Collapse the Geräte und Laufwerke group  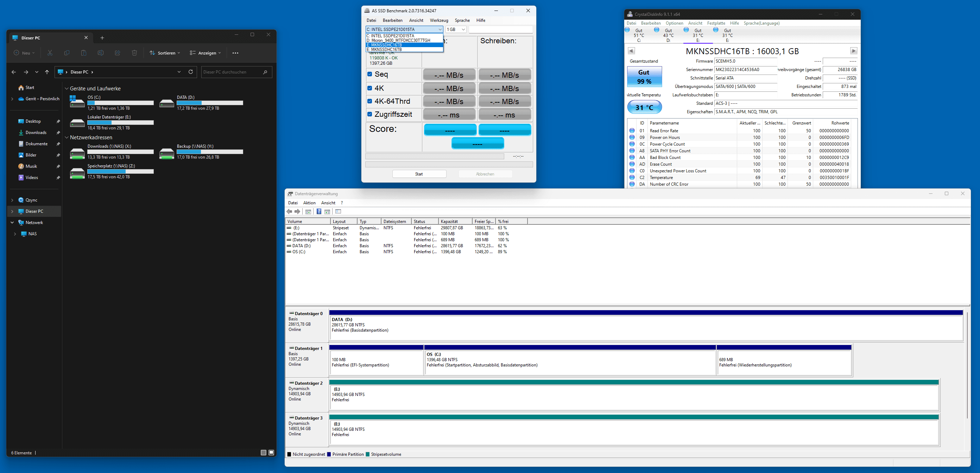click(x=67, y=89)
